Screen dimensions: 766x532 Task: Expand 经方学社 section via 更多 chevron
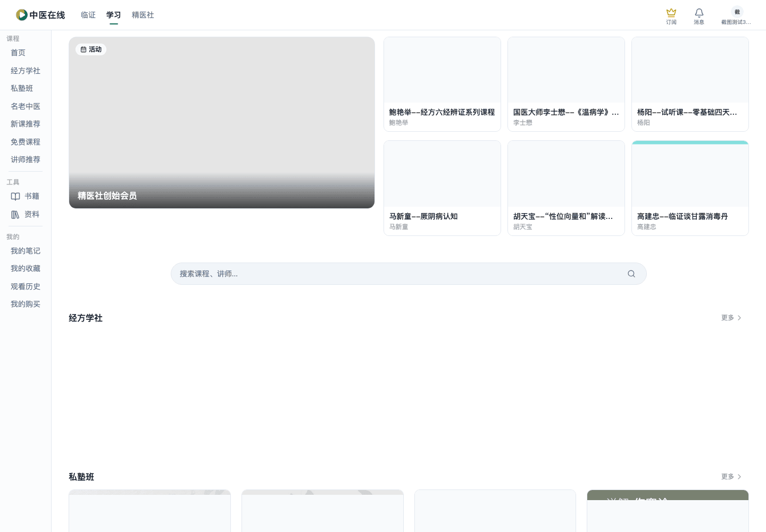(x=739, y=318)
